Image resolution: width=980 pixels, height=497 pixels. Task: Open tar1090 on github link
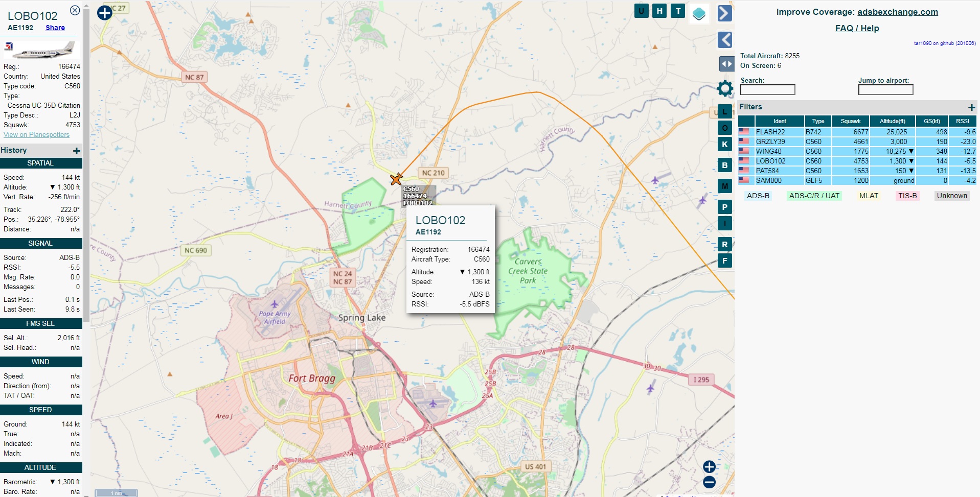(x=945, y=43)
